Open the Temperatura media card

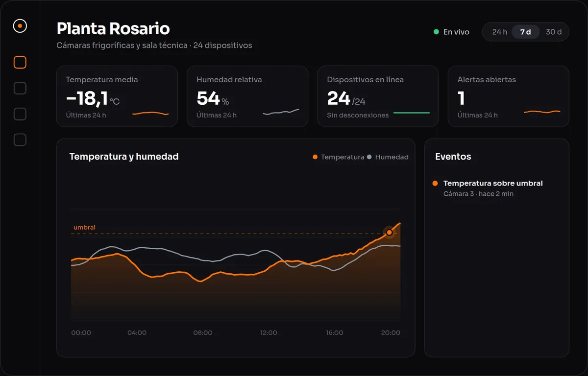click(x=117, y=96)
